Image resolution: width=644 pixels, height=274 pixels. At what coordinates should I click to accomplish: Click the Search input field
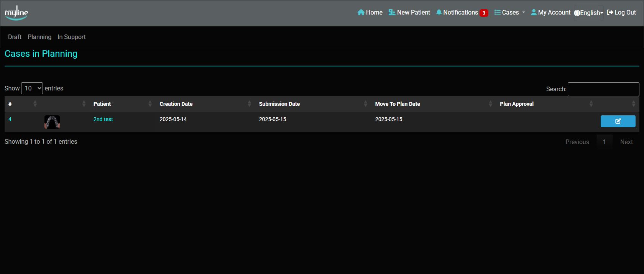[x=603, y=89]
